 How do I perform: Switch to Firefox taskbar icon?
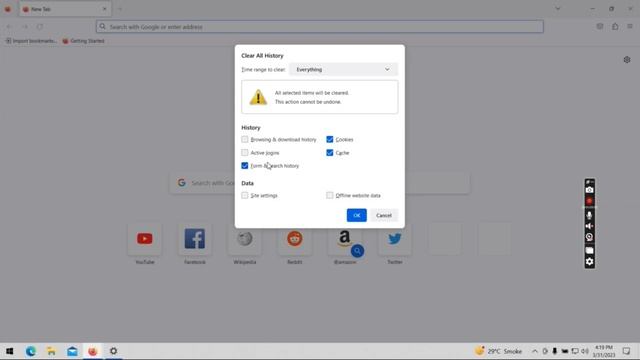pyautogui.click(x=93, y=351)
